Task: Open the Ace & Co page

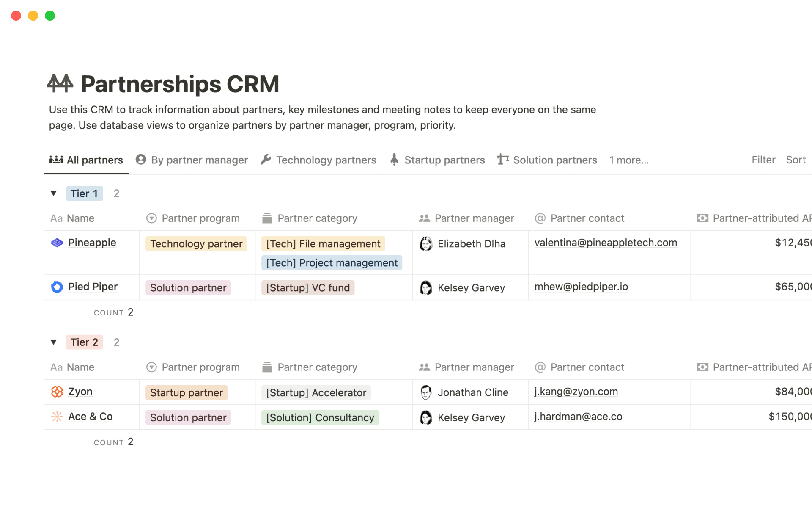Action: (90, 417)
